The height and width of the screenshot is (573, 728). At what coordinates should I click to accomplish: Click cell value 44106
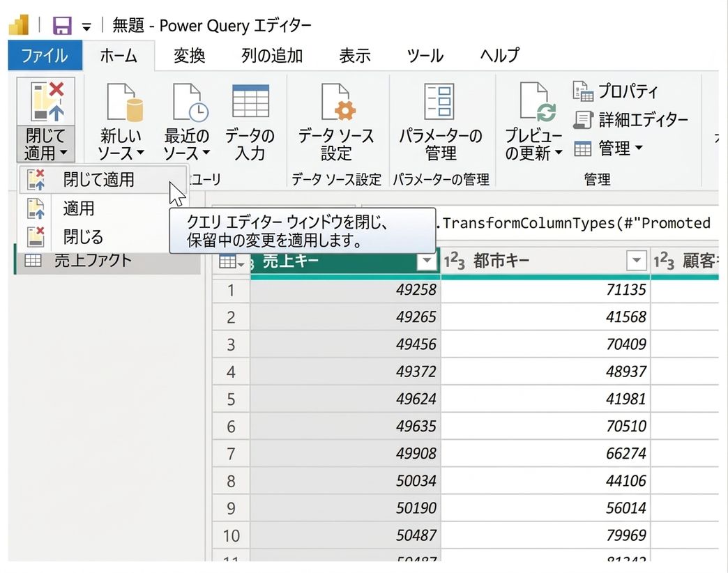tap(626, 481)
